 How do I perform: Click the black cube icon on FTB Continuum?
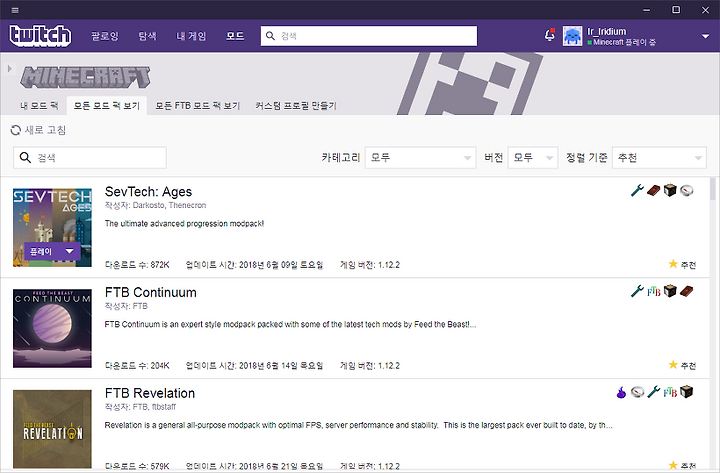tap(670, 291)
